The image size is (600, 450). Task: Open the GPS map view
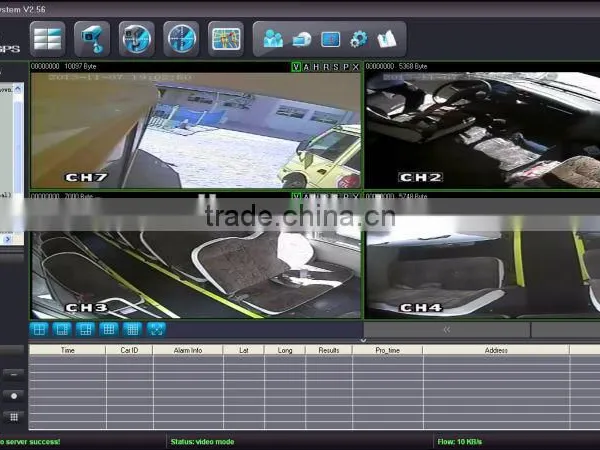[x=226, y=39]
